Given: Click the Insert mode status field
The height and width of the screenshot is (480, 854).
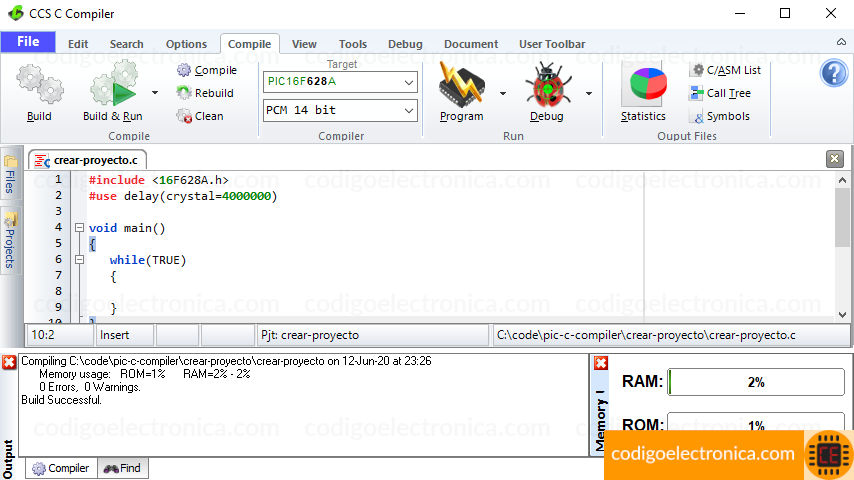Looking at the screenshot, I should 124,335.
